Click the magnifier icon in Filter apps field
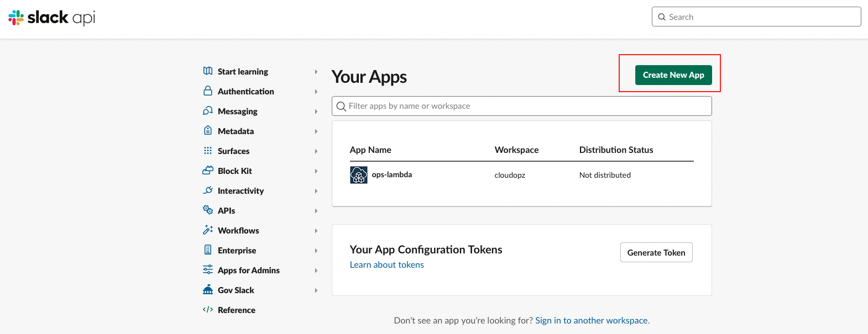 tap(341, 106)
